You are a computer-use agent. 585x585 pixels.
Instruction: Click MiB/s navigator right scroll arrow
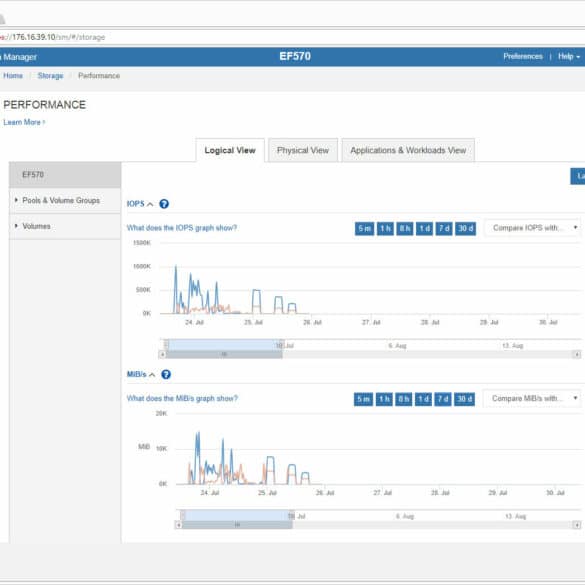coord(576,525)
